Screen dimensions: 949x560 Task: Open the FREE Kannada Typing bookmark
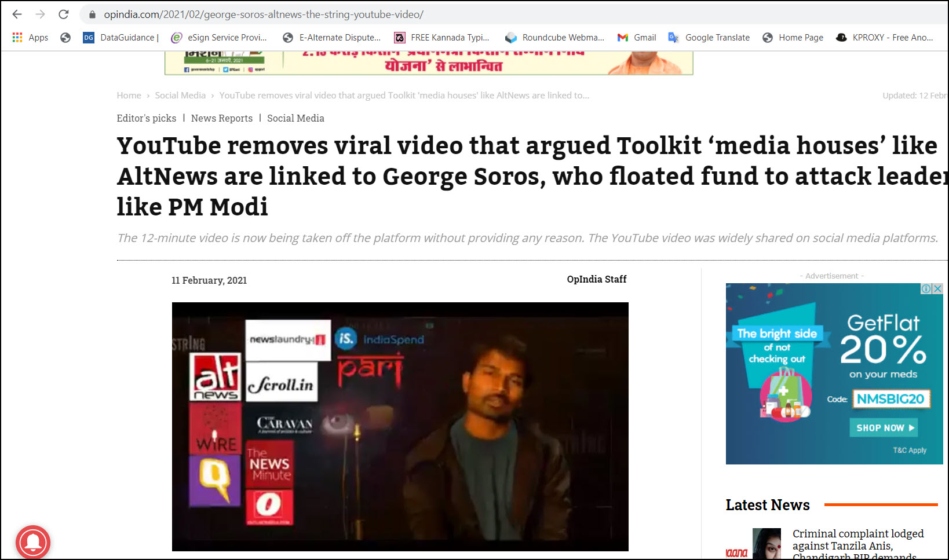[441, 38]
